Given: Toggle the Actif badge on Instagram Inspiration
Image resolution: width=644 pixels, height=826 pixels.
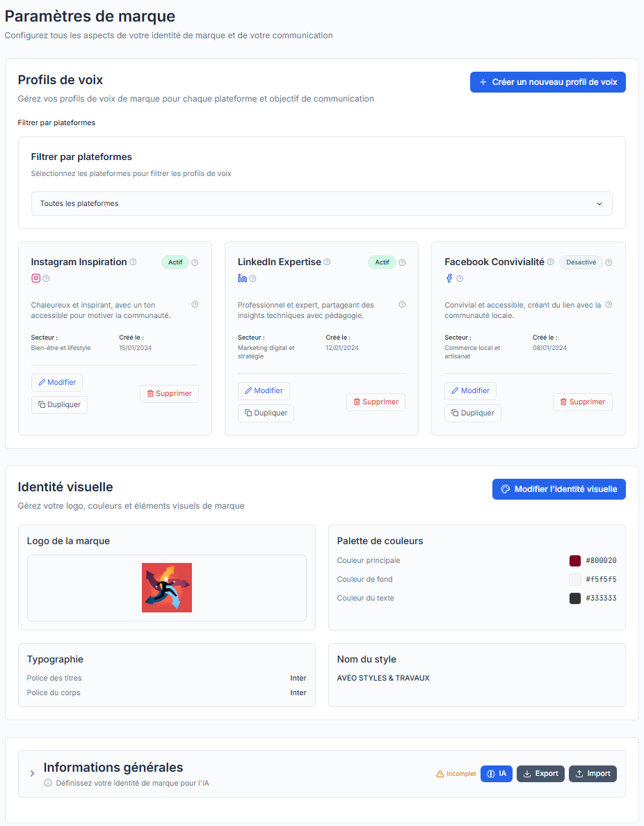Looking at the screenshot, I should pos(175,262).
